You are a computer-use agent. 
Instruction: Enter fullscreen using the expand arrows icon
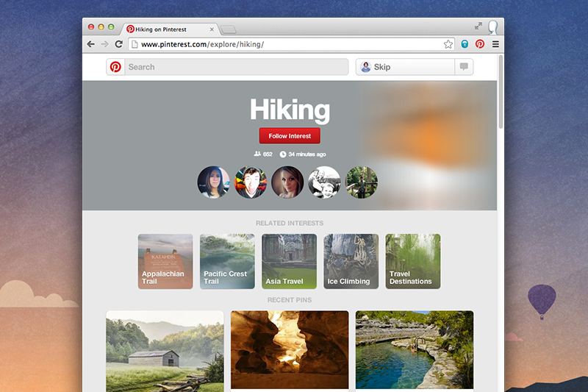(478, 26)
